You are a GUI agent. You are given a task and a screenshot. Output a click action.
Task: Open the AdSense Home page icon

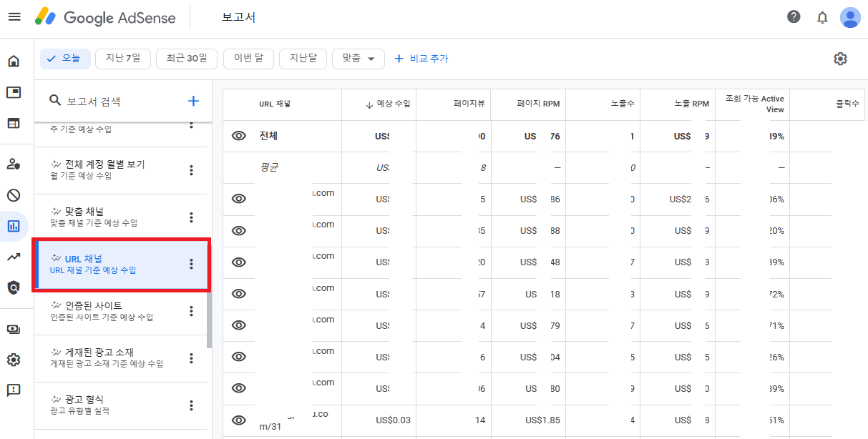tap(14, 61)
